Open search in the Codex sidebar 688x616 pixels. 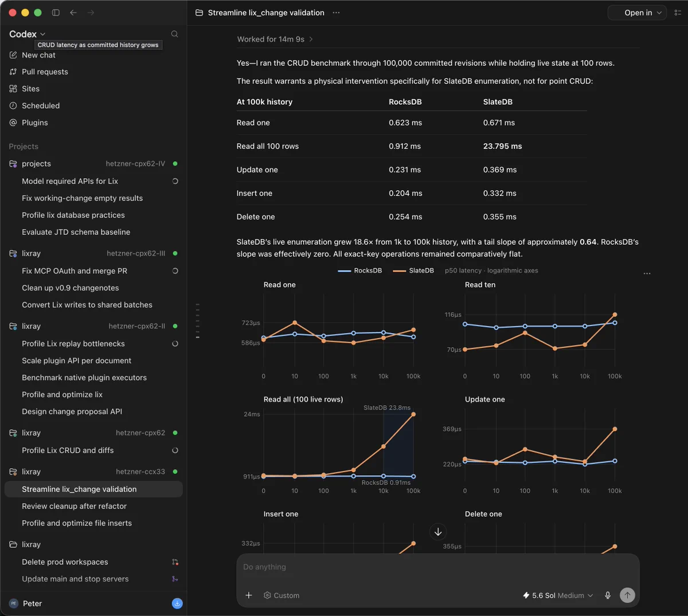[x=174, y=34]
